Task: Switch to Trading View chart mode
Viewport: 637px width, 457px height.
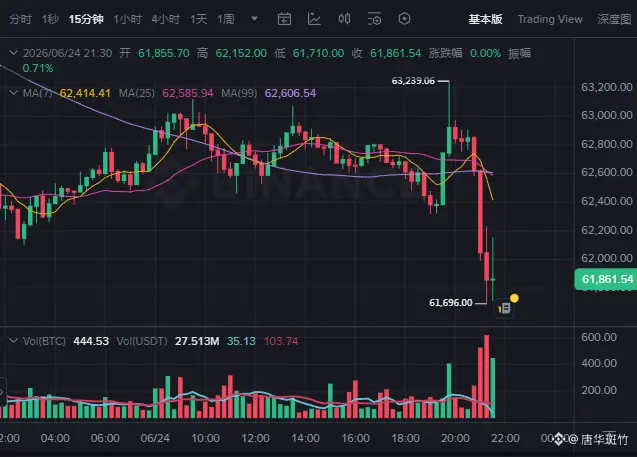Action: 550,19
